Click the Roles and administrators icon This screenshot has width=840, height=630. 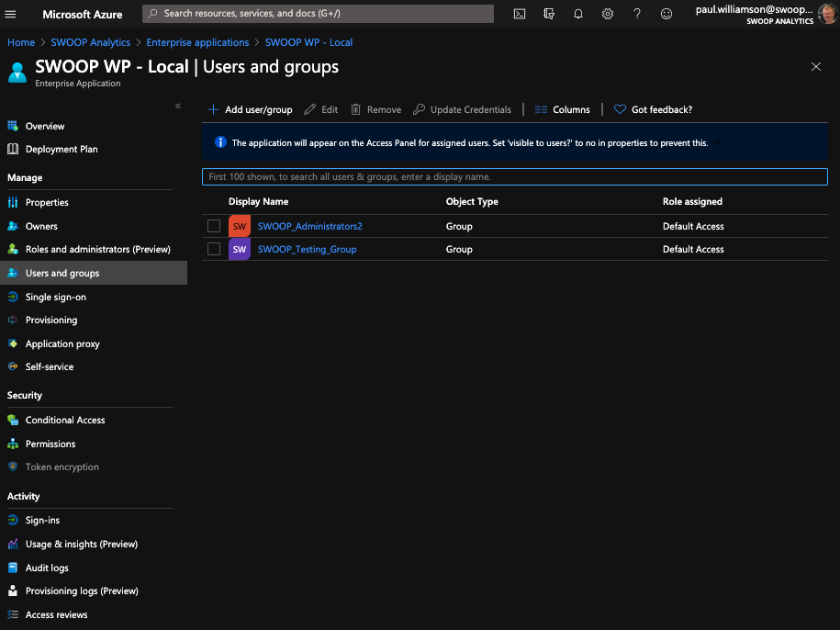[13, 249]
